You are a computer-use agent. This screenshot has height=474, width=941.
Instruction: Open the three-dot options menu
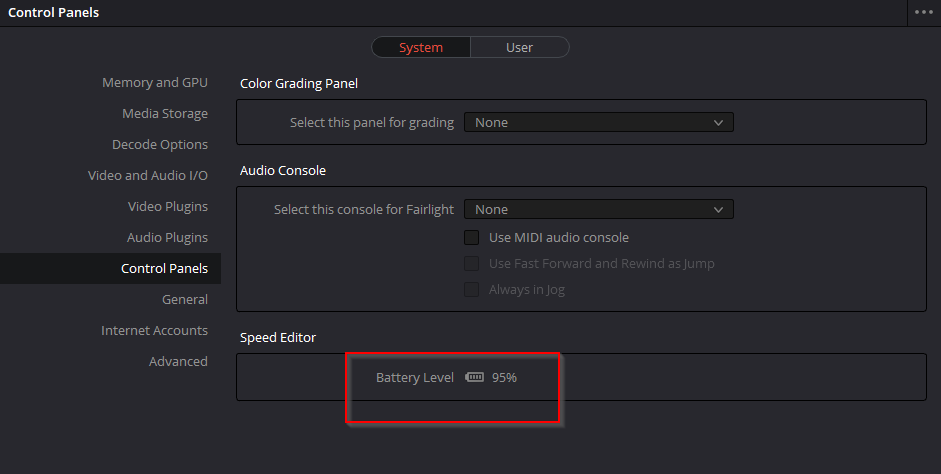923,13
